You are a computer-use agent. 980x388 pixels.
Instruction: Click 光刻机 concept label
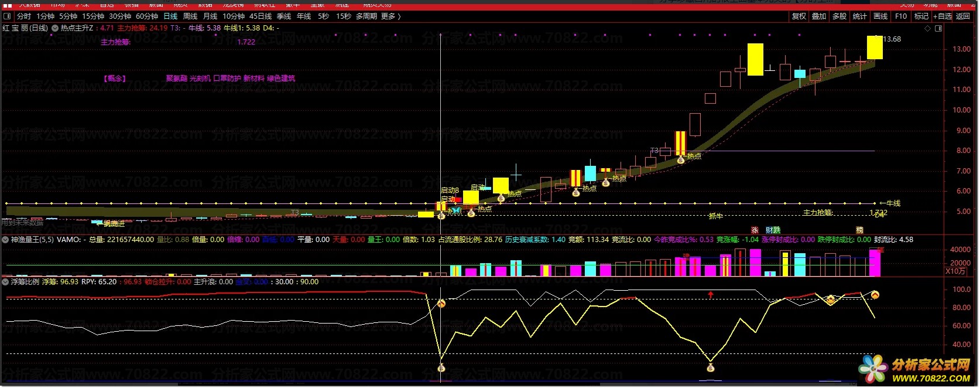[x=200, y=79]
